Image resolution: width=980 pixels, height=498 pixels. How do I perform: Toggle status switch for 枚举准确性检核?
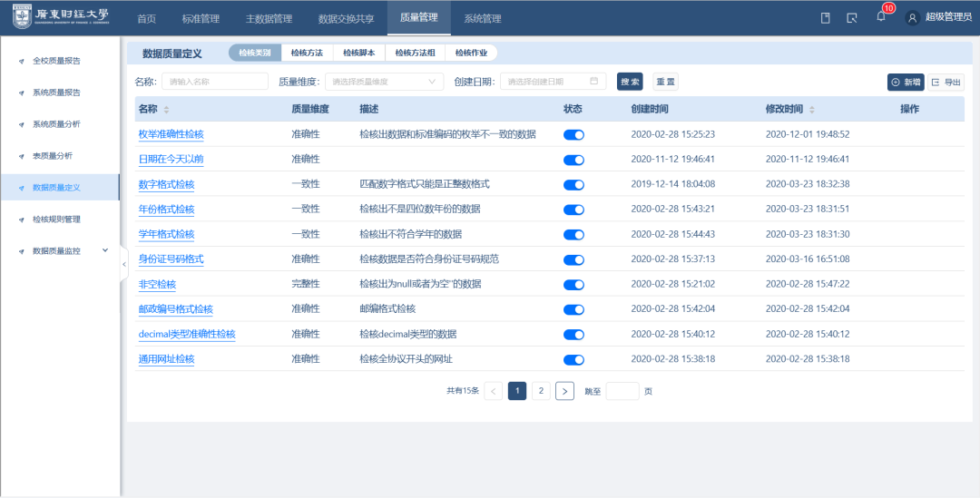tap(573, 134)
